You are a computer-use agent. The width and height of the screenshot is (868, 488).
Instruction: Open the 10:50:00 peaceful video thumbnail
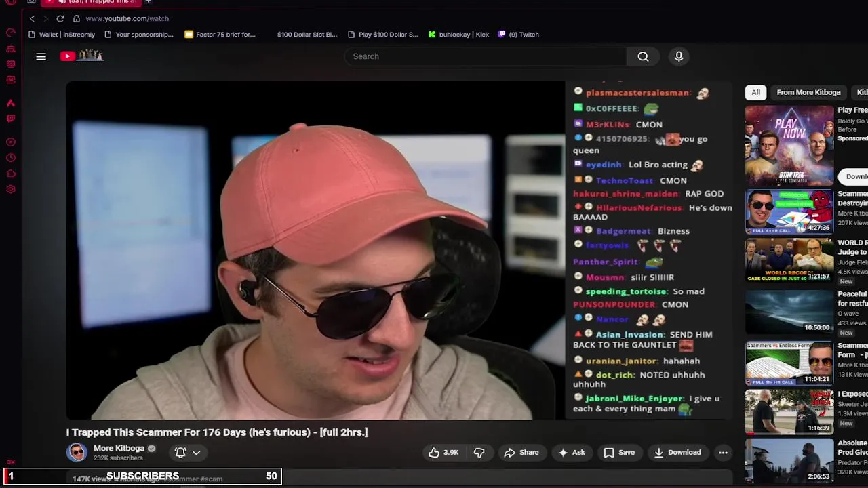coord(789,312)
